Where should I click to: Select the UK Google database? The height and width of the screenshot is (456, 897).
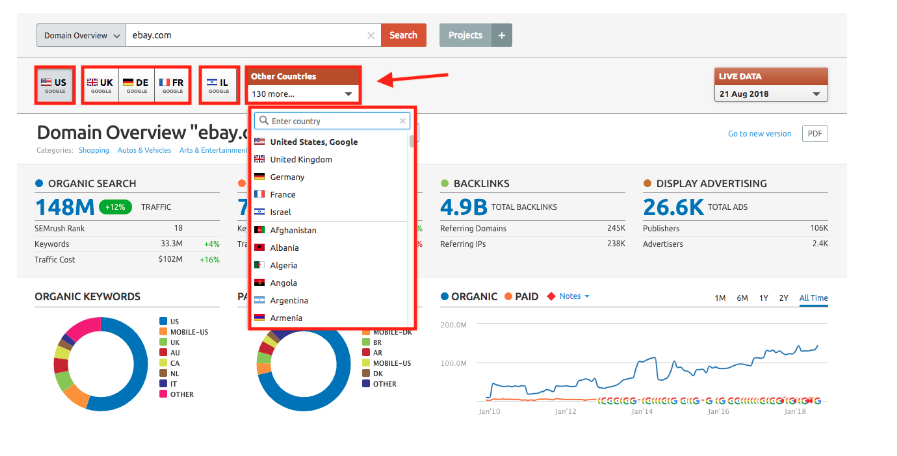(101, 85)
